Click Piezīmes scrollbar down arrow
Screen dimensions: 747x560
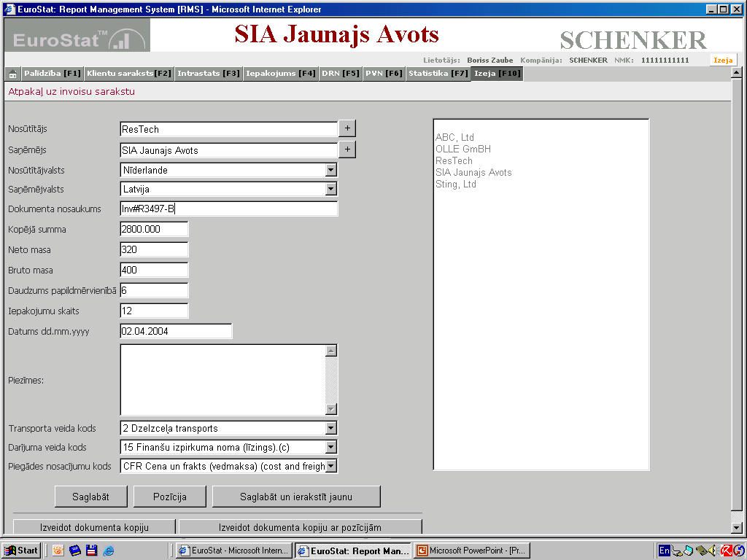pyautogui.click(x=331, y=409)
